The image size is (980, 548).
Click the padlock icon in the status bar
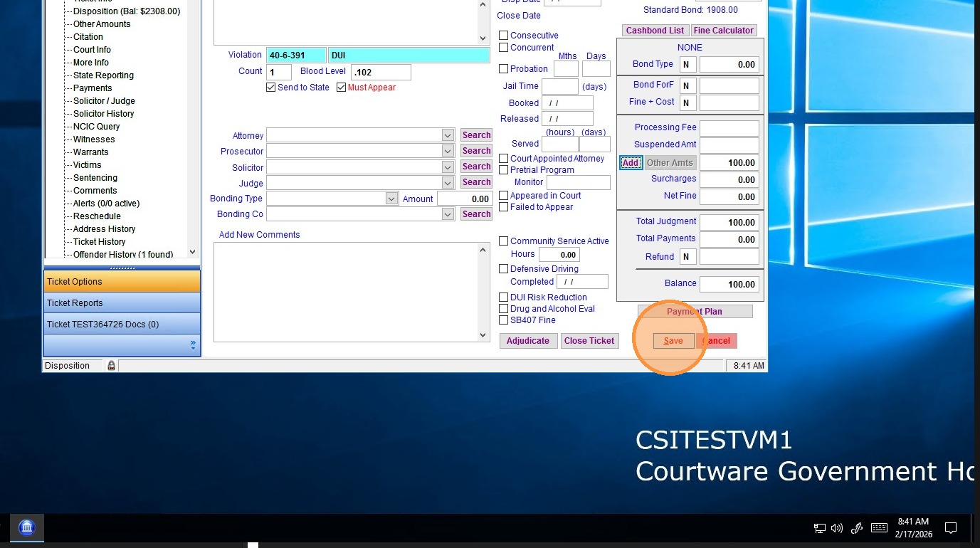pyautogui.click(x=111, y=365)
